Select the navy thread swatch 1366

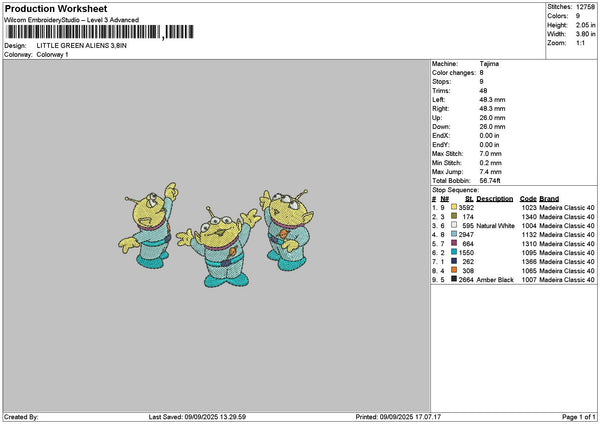[x=454, y=261]
